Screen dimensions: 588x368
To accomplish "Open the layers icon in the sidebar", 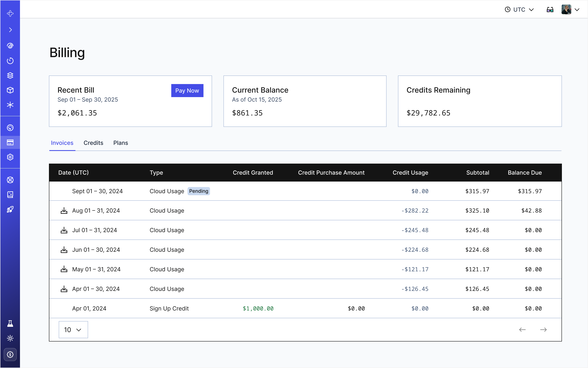I will click(x=10, y=75).
